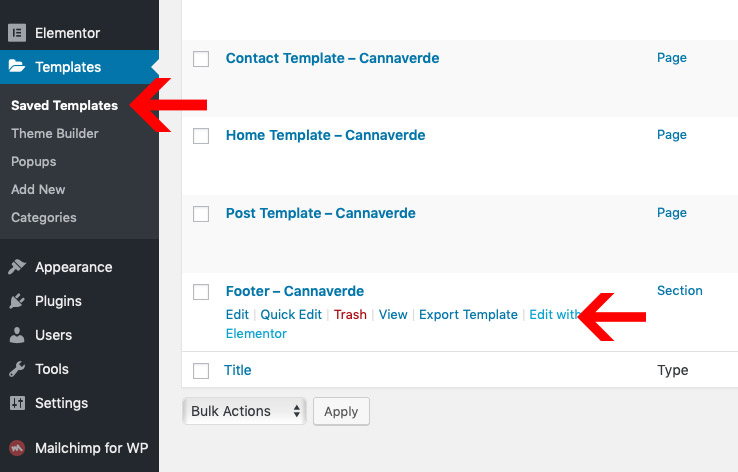Click the Mailchimp for WP icon
The image size is (738, 472).
tap(17, 448)
